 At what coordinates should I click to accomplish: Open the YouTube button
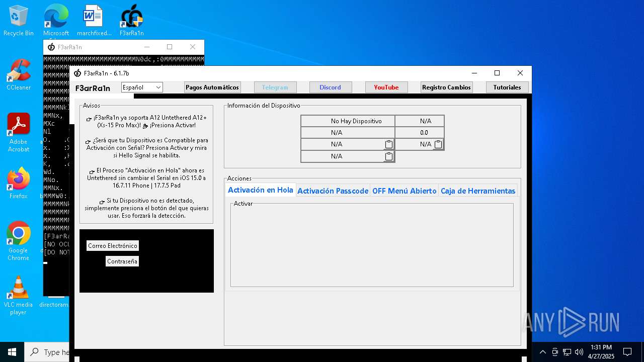pos(386,87)
